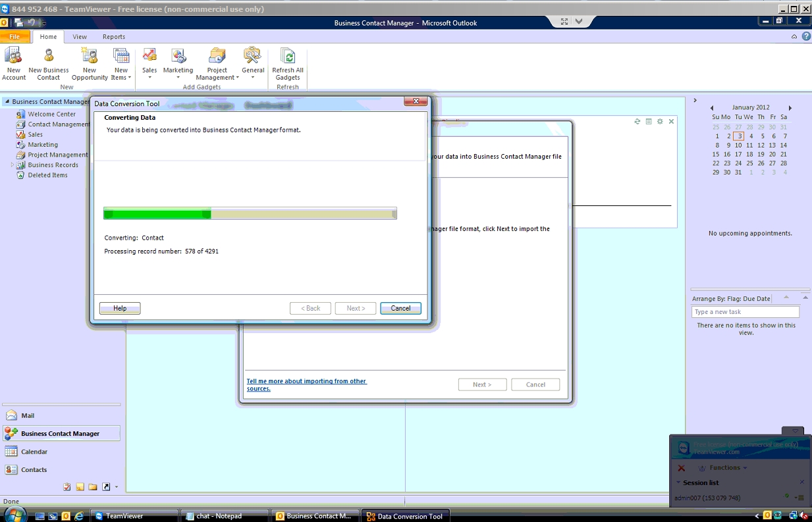Open the Shortcuts icon in navigation pane
Screen dimensions: 812x522
(106, 487)
